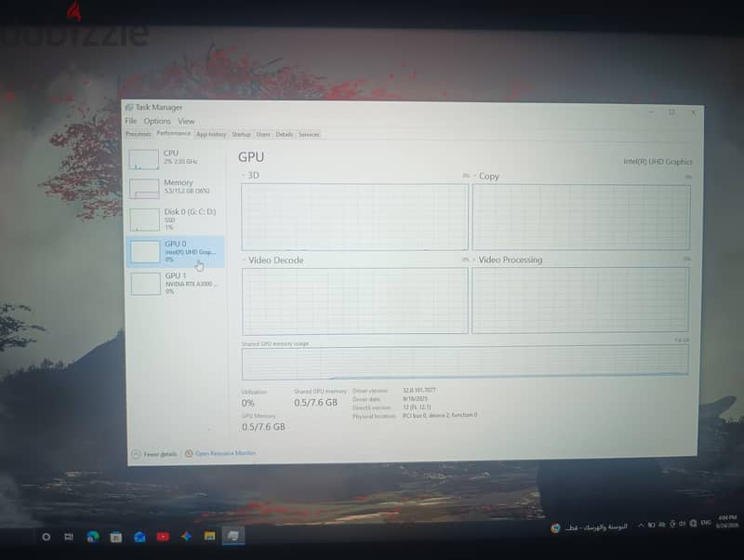744x560 pixels.
Task: Click the ENG language indicator
Action: [x=706, y=523]
